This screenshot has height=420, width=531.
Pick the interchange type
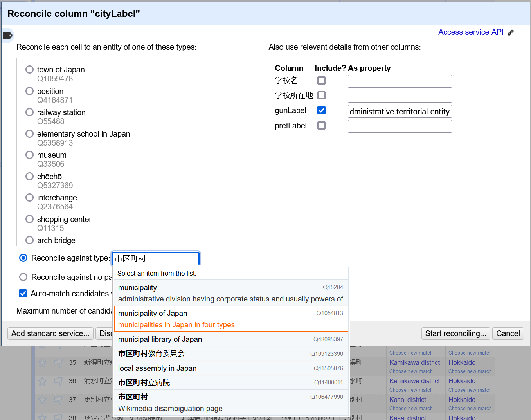[29, 198]
